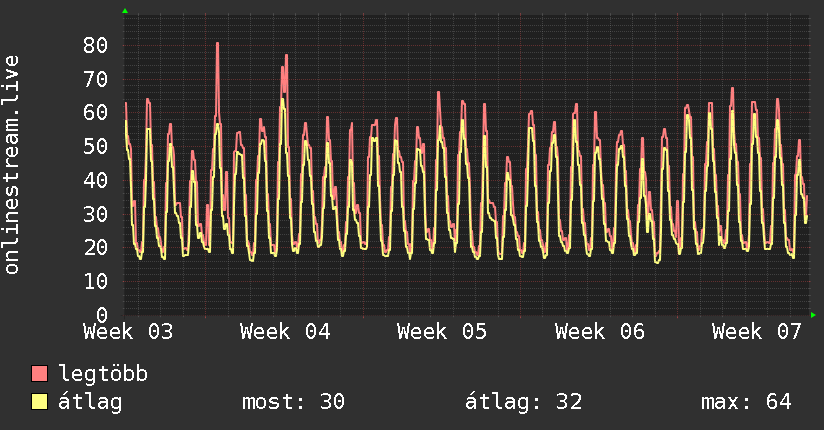Select the legtöbb legend label
The height and width of the screenshot is (430, 824).
click(x=103, y=374)
